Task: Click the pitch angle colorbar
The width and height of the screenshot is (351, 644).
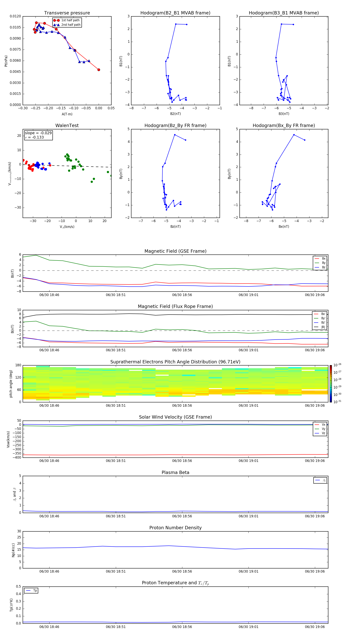Action: tap(331, 384)
